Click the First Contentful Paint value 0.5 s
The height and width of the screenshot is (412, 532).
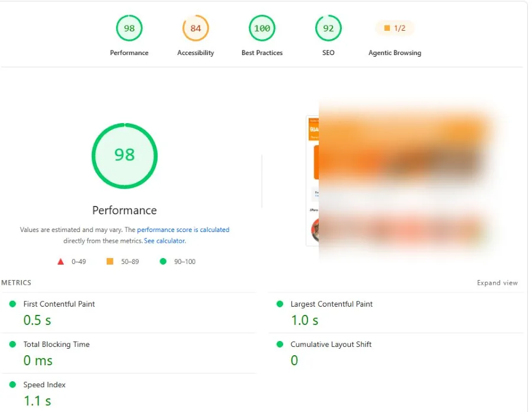pyautogui.click(x=37, y=320)
